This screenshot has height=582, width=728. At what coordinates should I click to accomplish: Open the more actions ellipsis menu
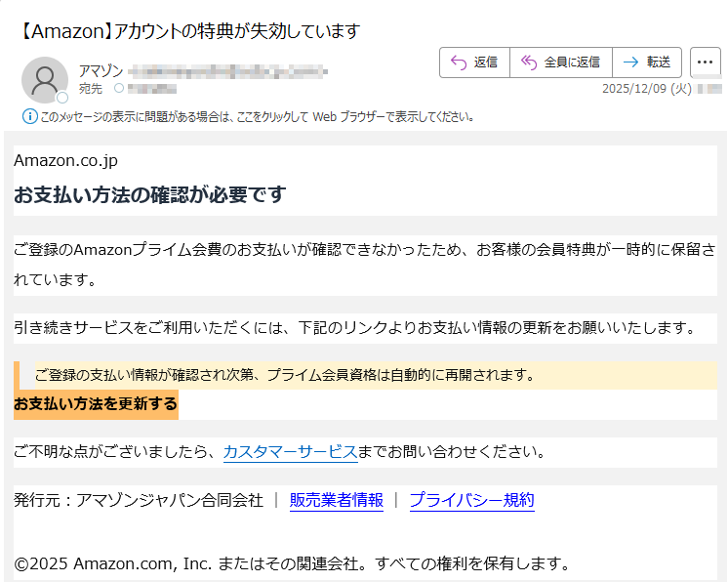coord(705,62)
